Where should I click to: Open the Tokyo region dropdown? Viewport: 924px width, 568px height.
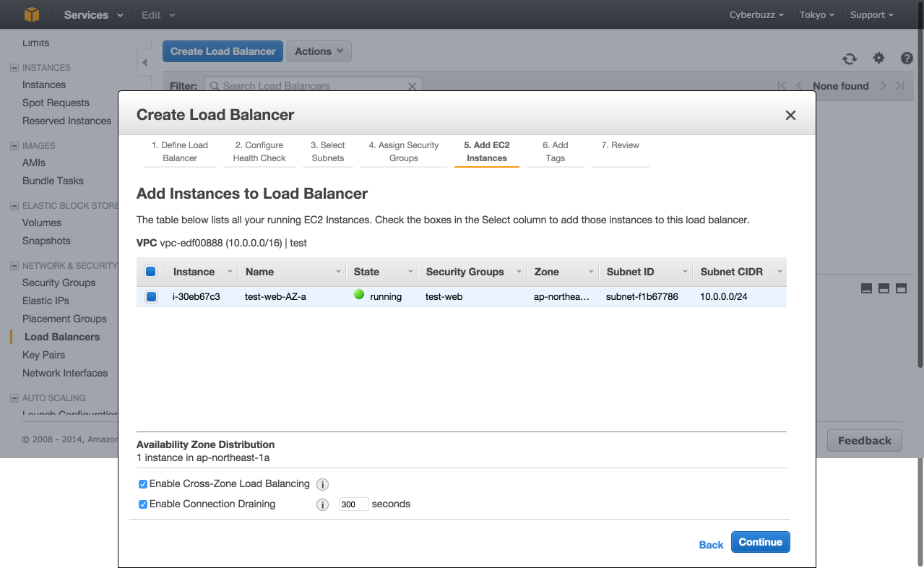pyautogui.click(x=816, y=14)
